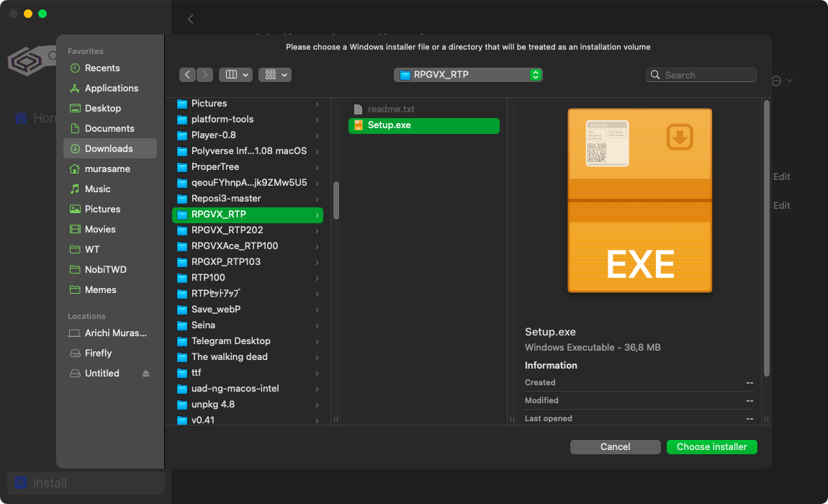Click the Setup.exe file icon
The image size is (828, 504).
359,125
